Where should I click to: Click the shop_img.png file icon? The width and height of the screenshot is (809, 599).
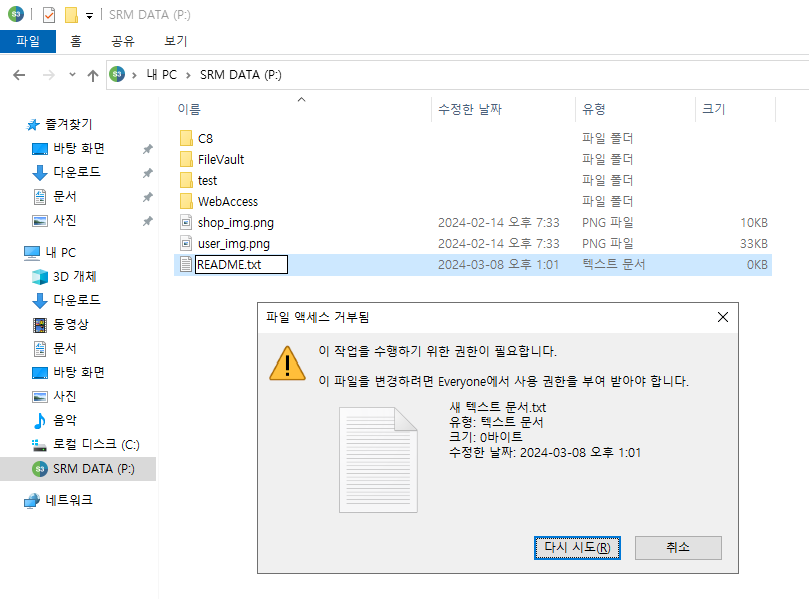click(186, 222)
